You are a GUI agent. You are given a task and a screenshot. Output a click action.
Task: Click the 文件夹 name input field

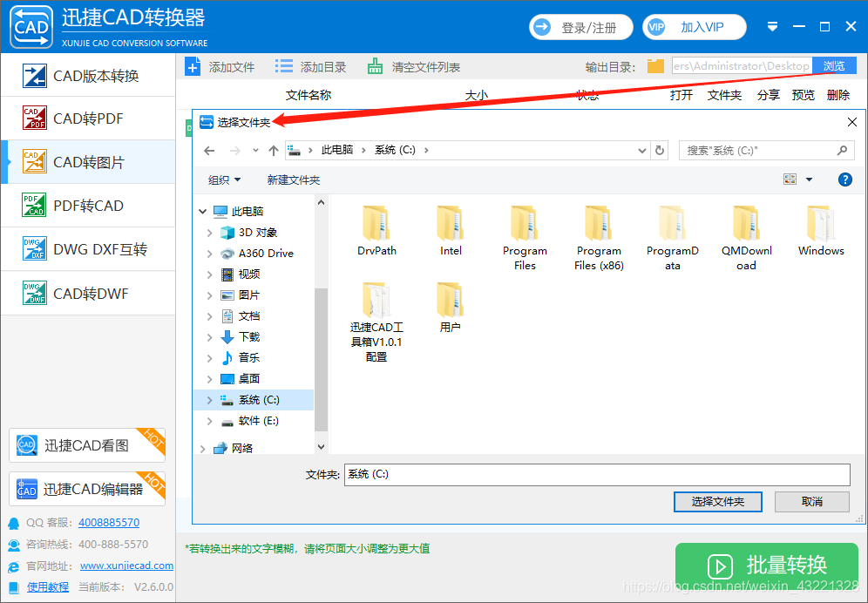pyautogui.click(x=597, y=475)
